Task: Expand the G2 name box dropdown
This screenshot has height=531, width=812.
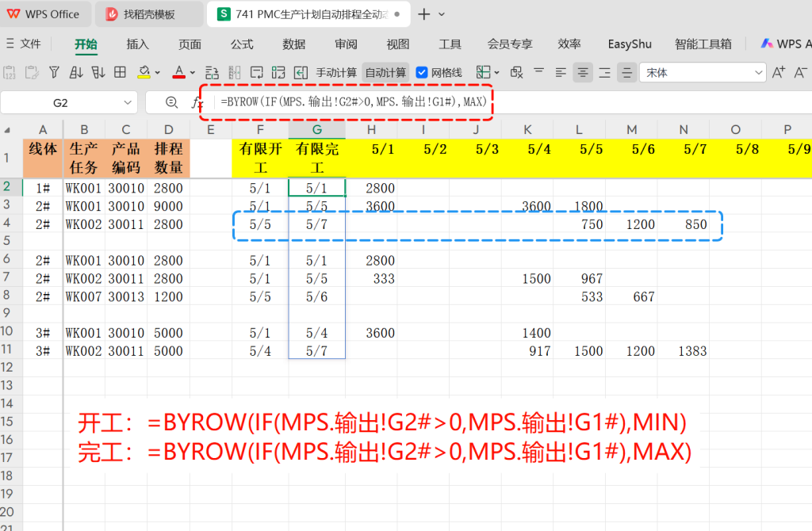Action: click(128, 102)
